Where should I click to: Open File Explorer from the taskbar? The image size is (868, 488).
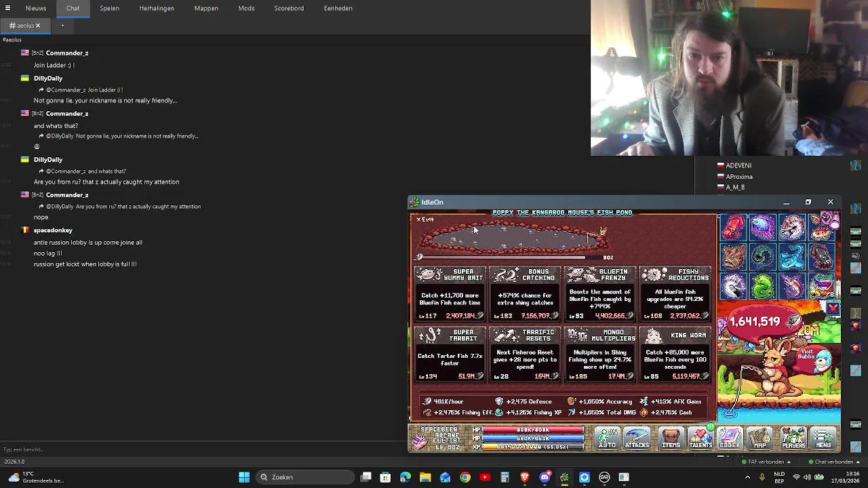(425, 477)
